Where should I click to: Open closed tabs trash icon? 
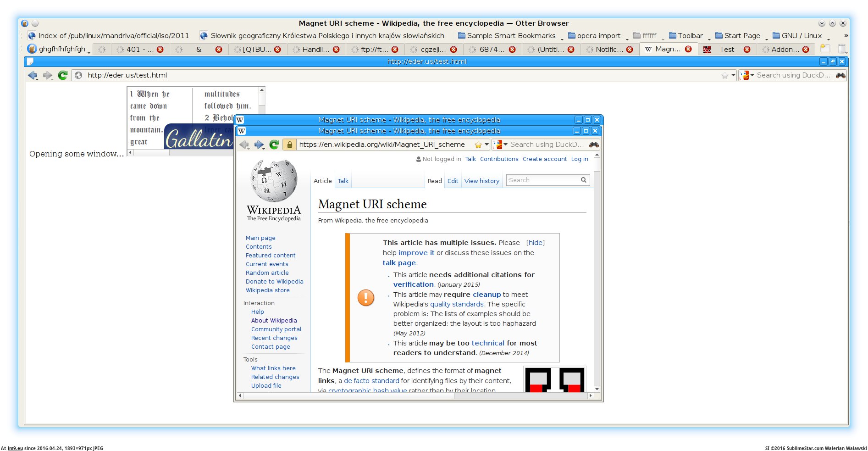(841, 49)
